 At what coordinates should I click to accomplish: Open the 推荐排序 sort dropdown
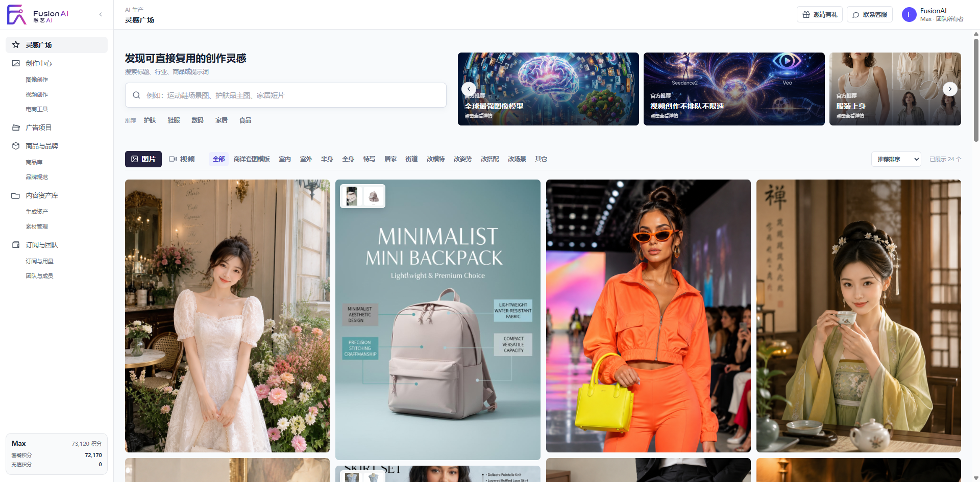(896, 159)
